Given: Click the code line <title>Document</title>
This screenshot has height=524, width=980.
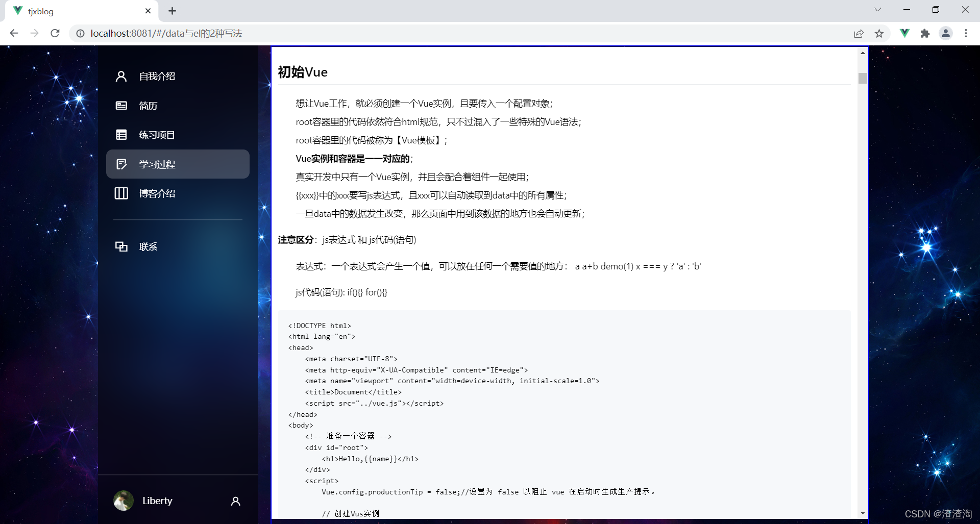Looking at the screenshot, I should coord(353,392).
